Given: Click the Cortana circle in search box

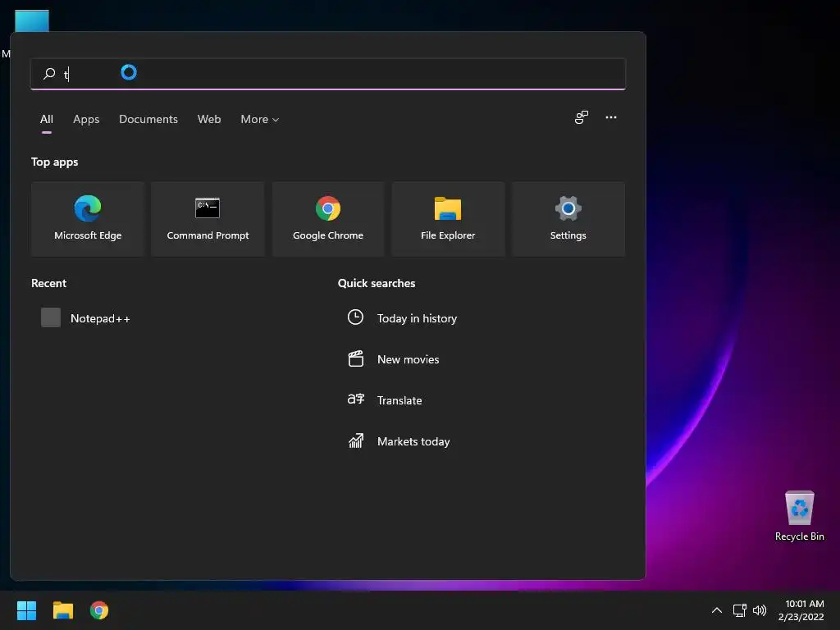Looking at the screenshot, I should tap(129, 72).
